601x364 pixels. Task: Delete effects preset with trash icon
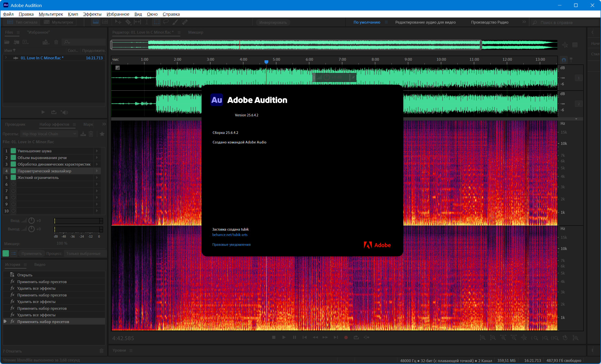tap(91, 134)
